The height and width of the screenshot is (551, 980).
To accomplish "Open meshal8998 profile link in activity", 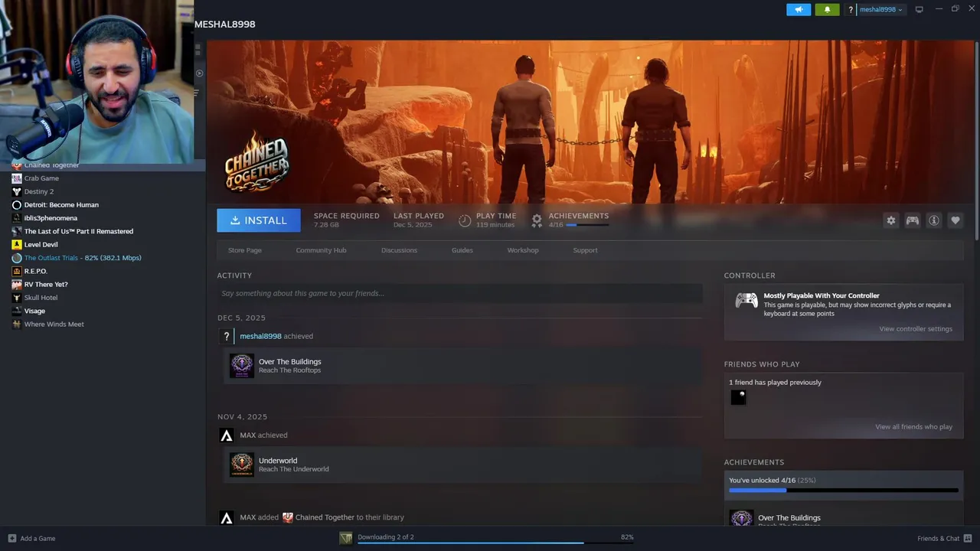I will pyautogui.click(x=260, y=336).
